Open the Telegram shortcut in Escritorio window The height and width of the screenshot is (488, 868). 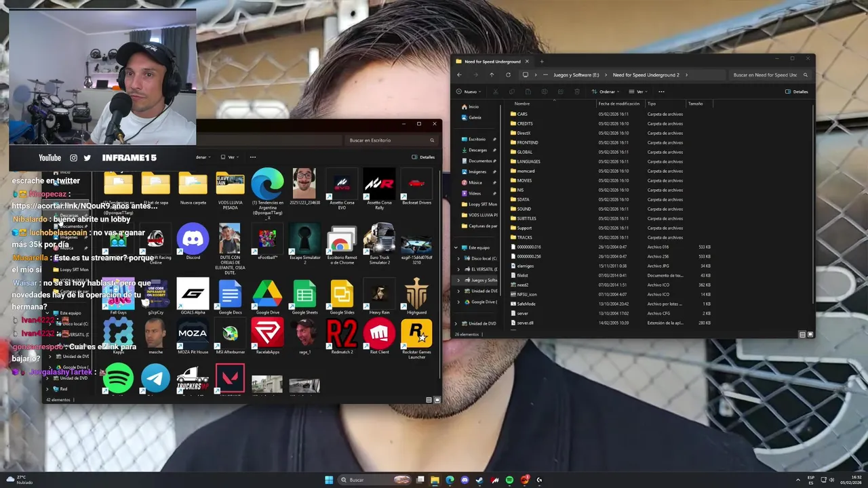(155, 378)
